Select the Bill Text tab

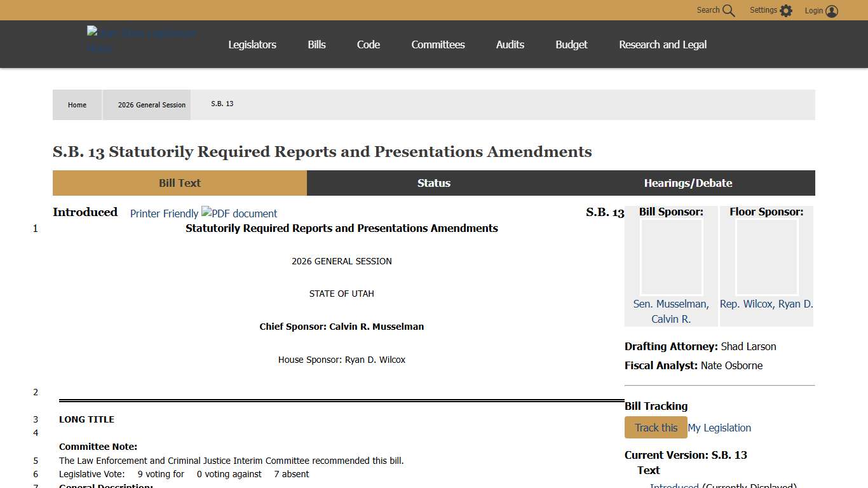point(180,183)
